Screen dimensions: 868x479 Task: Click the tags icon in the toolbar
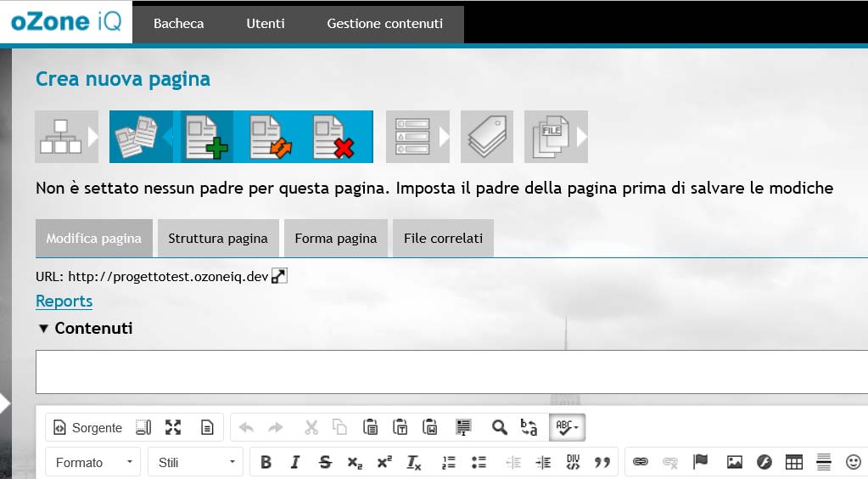(x=487, y=137)
